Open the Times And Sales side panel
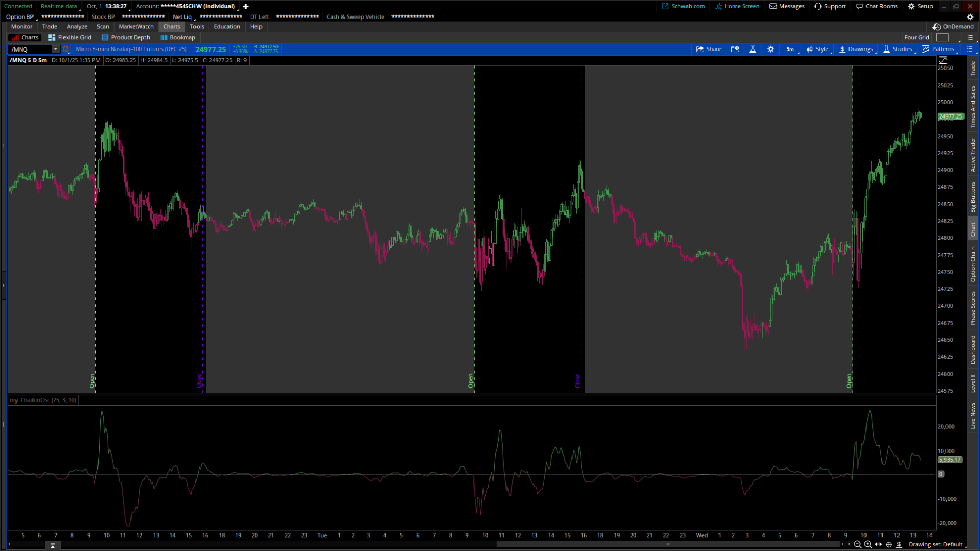980x551 pixels. [973, 98]
